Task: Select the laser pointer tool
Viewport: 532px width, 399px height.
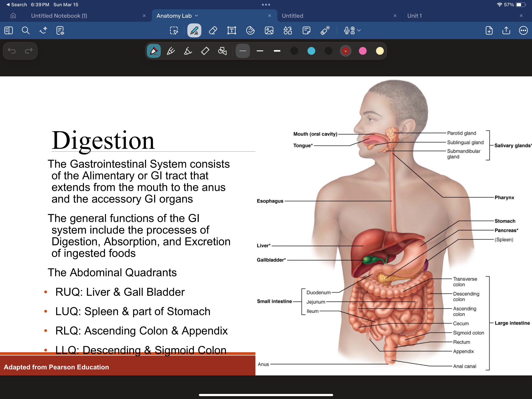Action: click(325, 31)
